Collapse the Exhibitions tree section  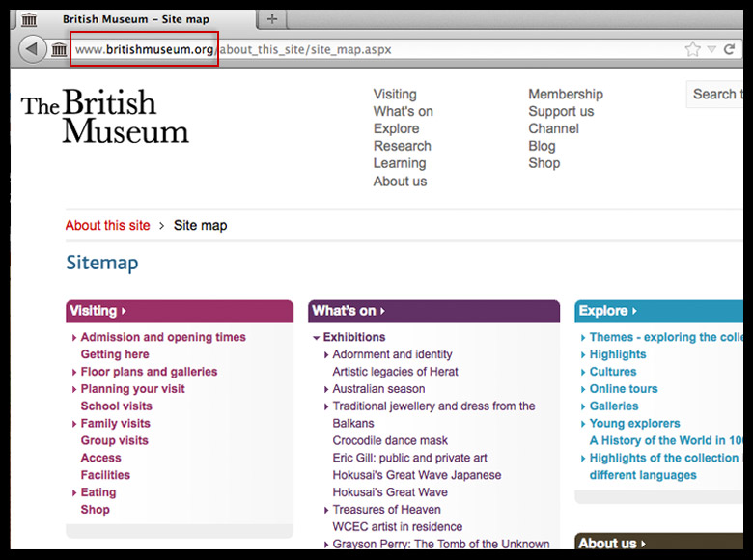316,338
